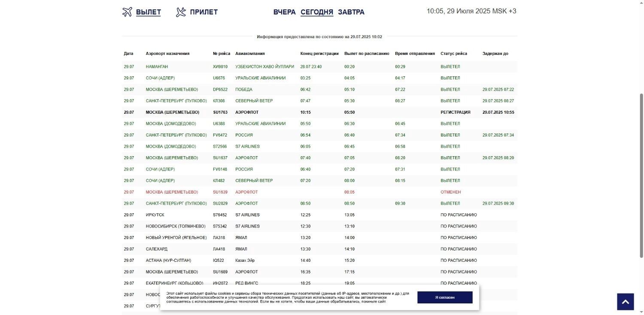Click the Конец регистрации column header
Screen dimensions: 644x315
coord(319,54)
